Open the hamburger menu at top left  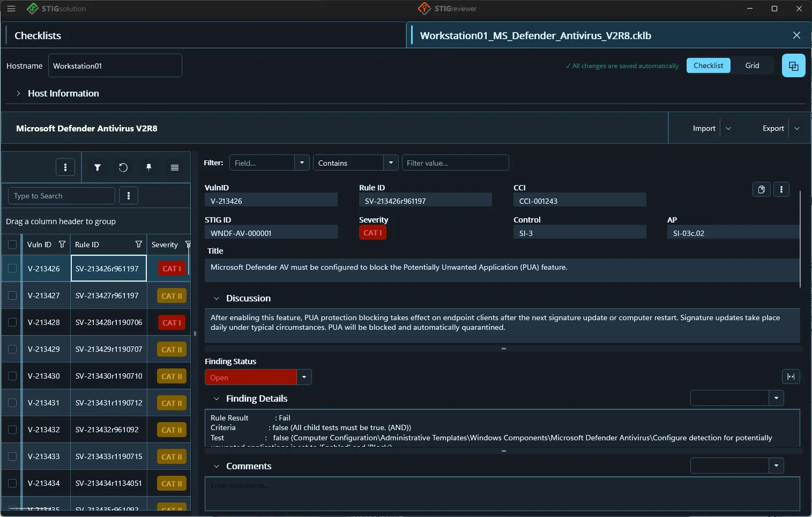11,9
